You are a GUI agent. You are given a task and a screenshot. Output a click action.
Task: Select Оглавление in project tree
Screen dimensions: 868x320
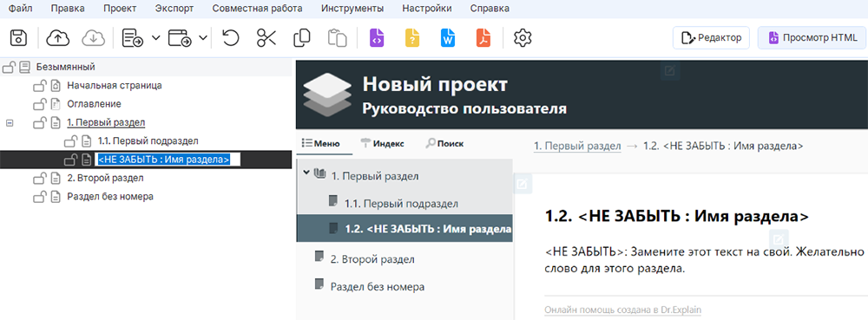pos(94,104)
